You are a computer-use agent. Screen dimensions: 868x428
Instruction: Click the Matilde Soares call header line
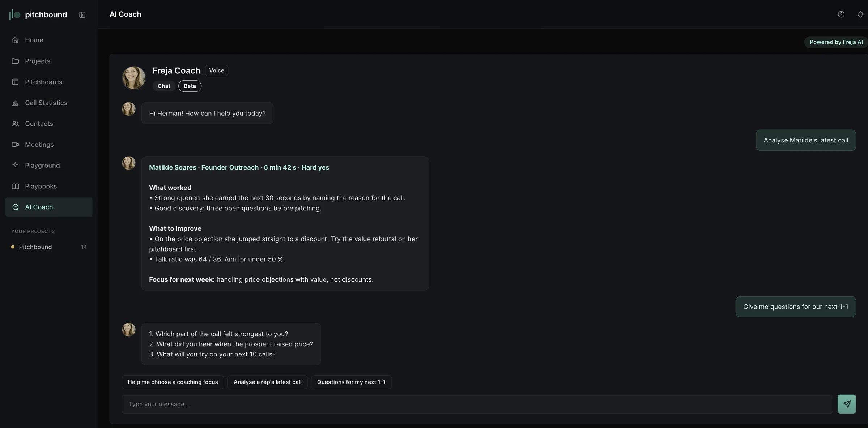click(x=239, y=167)
